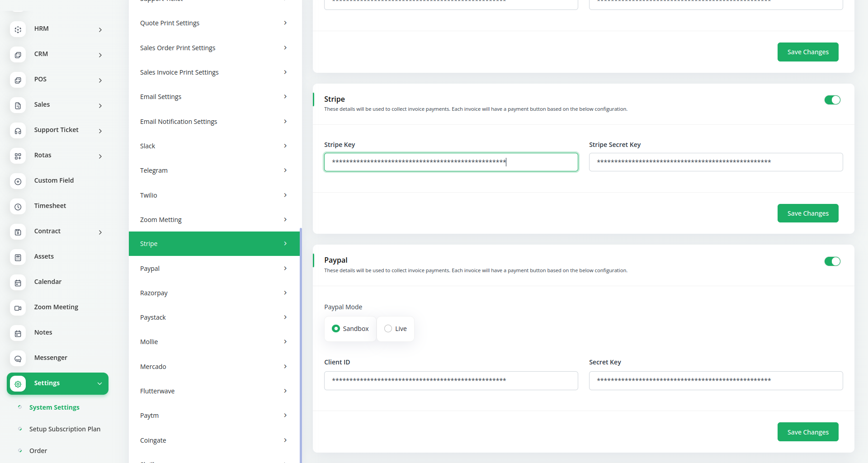Turn off the Paypal toggle switch

(832, 261)
